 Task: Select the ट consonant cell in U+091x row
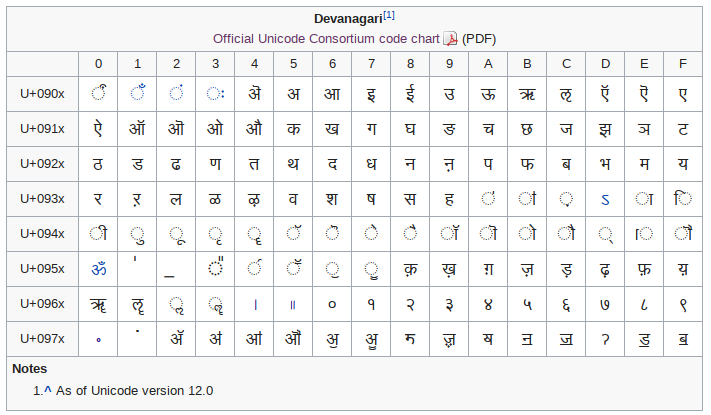(683, 129)
